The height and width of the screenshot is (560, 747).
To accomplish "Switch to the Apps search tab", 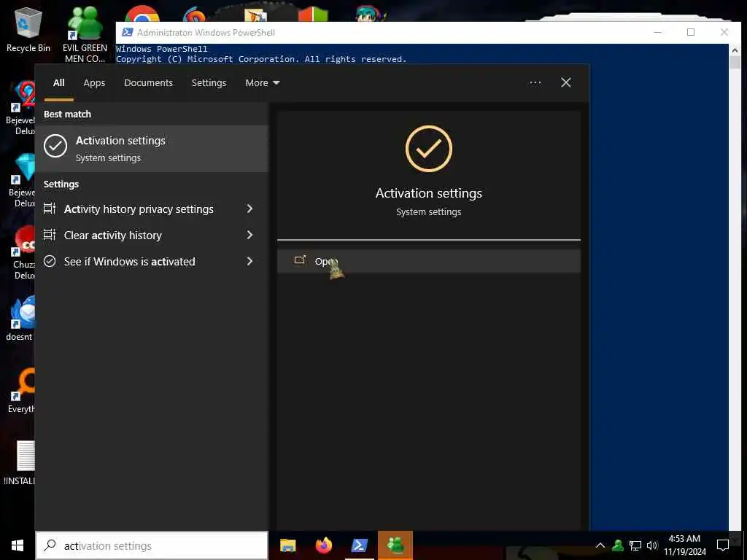I will click(x=94, y=83).
